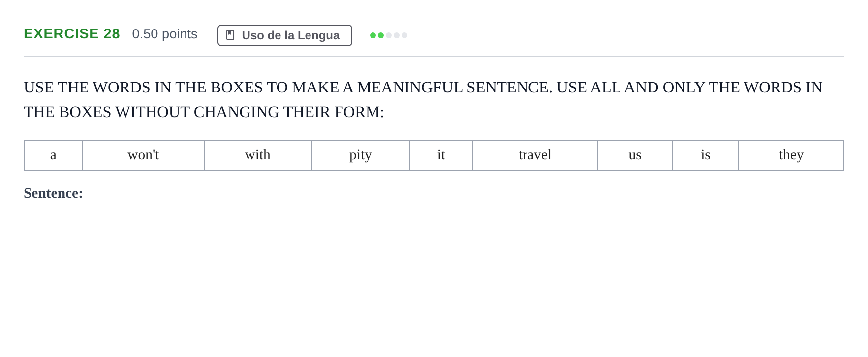
Task: Select the word box 'a'
Action: [x=53, y=155]
